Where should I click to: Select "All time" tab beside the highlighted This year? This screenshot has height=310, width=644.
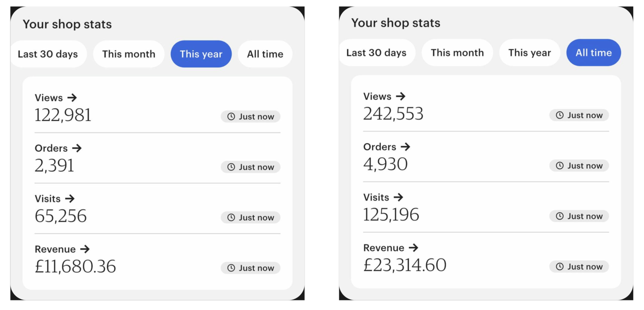[x=265, y=54]
